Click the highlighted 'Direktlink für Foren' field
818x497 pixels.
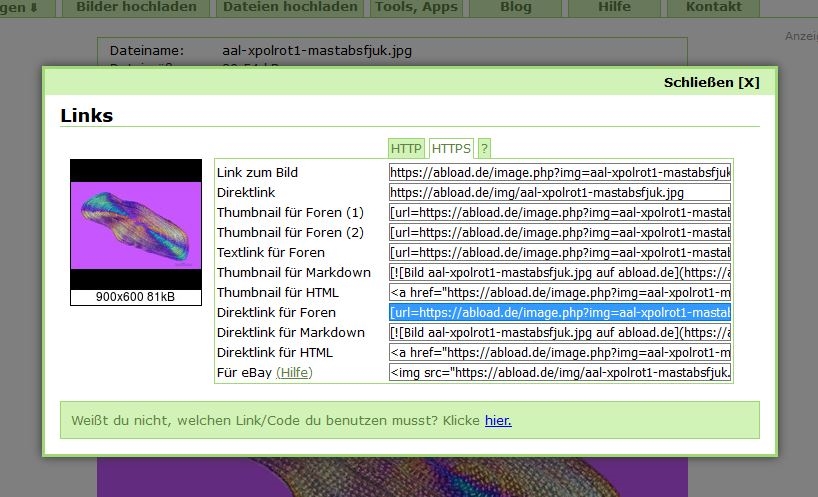pos(560,312)
